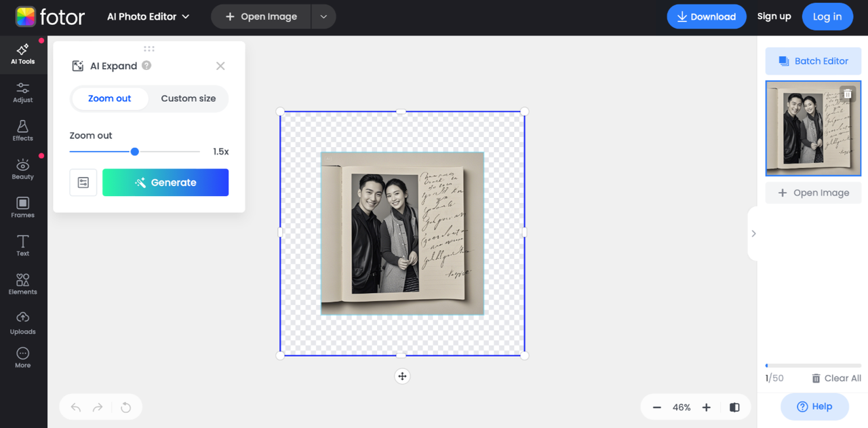Close the AI Expand panel
This screenshot has width=868, height=428.
[220, 66]
